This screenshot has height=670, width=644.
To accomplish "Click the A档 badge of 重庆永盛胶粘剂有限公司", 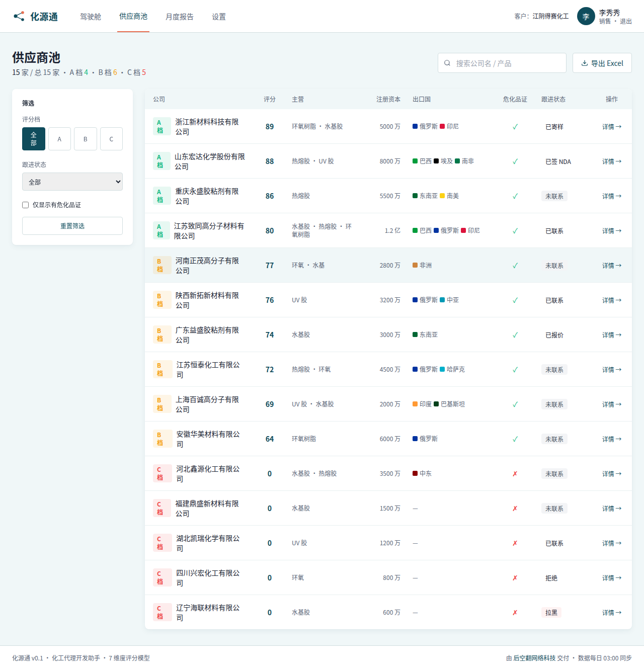I will pos(162,196).
